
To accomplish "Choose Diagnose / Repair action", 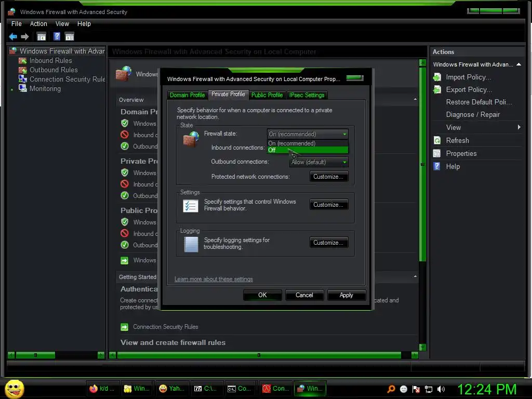I will pos(473,115).
